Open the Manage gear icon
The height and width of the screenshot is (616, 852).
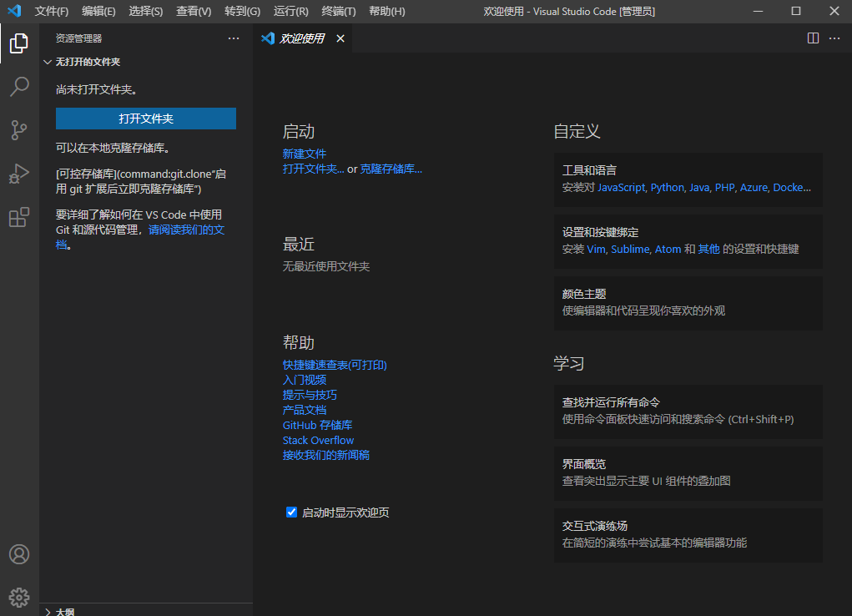(x=19, y=598)
